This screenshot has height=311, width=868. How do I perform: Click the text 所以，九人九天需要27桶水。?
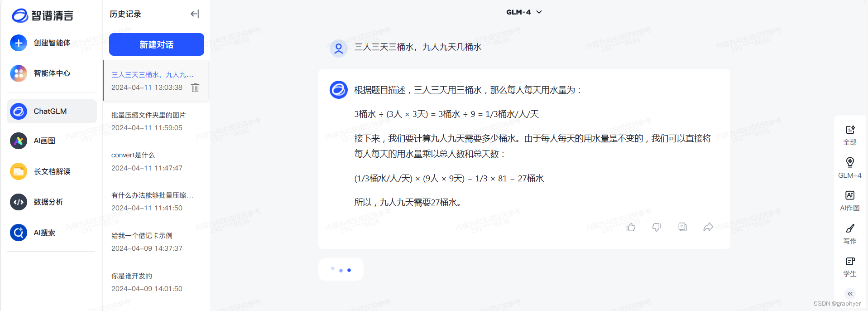pyautogui.click(x=409, y=202)
